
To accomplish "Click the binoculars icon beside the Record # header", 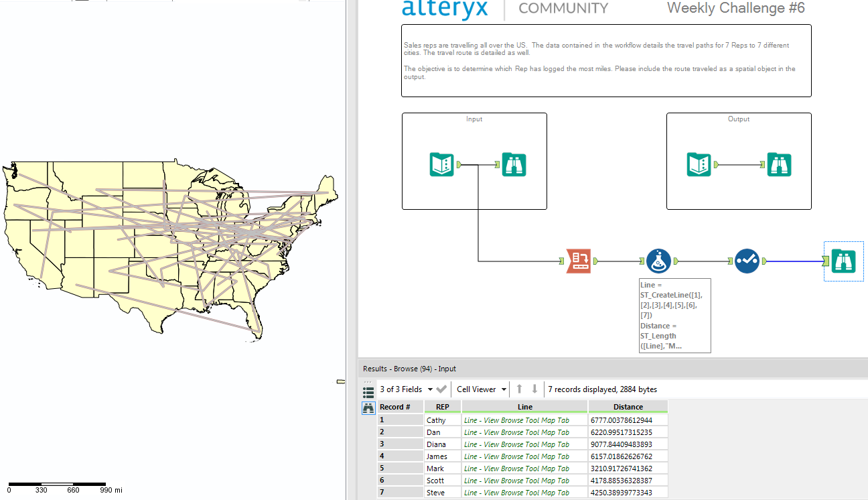I will [368, 407].
